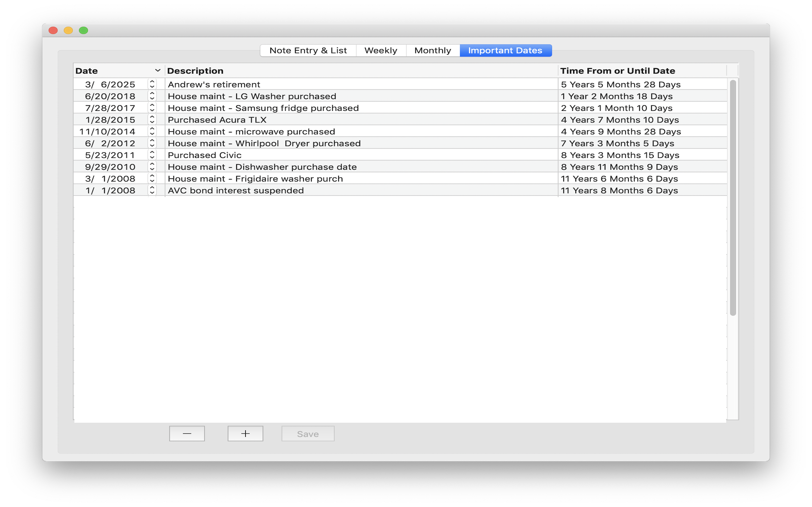812x507 pixels.
Task: Select the 11/10/2014 date field
Action: pos(108,132)
